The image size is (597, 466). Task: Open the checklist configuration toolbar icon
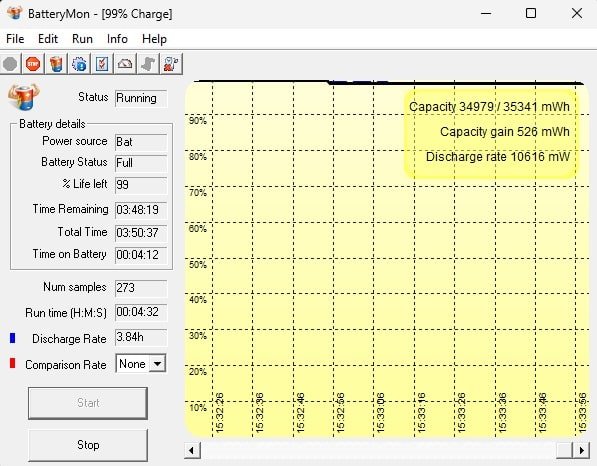[102, 64]
